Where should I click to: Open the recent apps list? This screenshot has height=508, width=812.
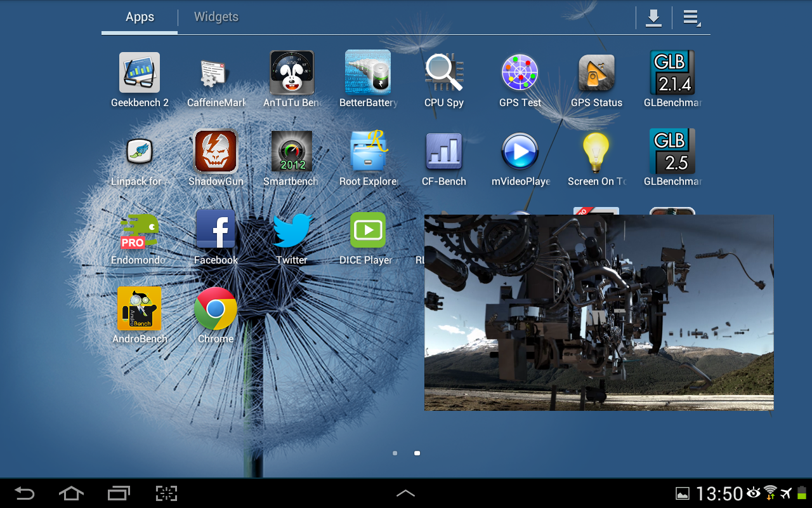119,493
